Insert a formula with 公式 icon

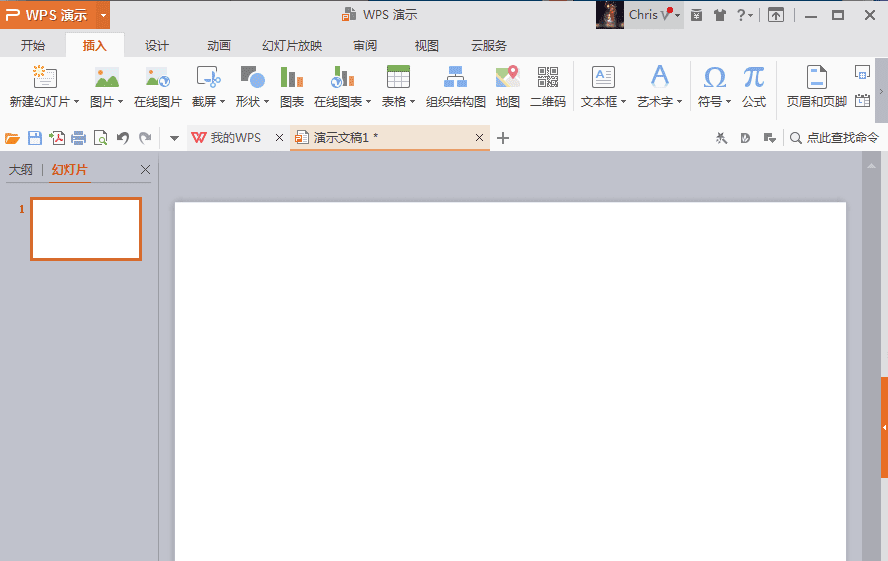click(754, 77)
